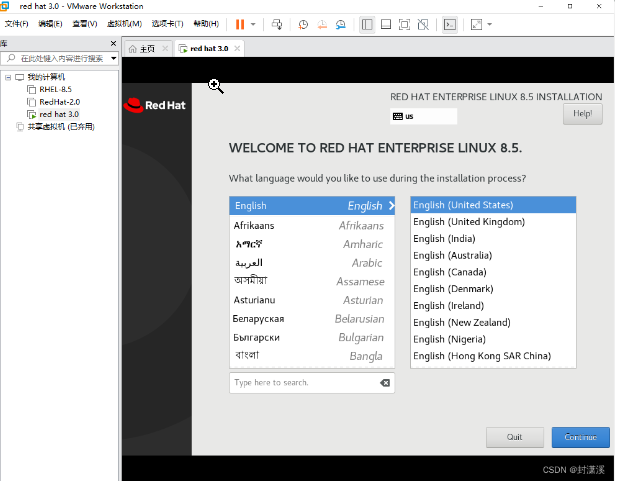Choose English (Nigeria) locale
This screenshot has width=618, height=482.
coord(493,339)
